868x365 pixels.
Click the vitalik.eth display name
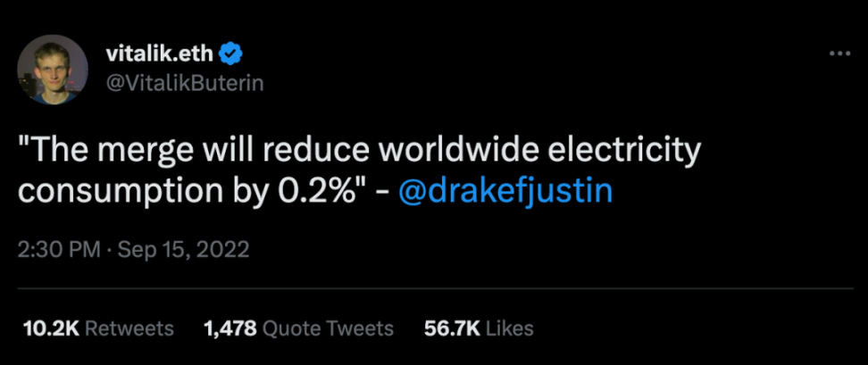click(x=162, y=54)
